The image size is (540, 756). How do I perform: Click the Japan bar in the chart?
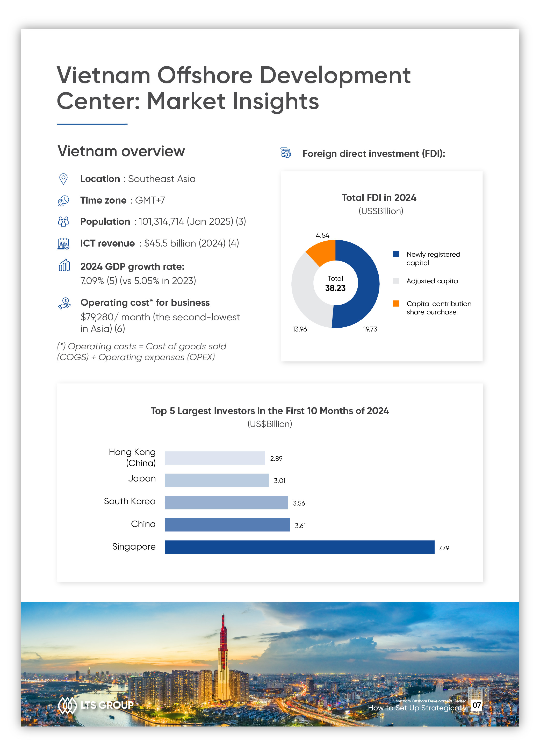(x=217, y=480)
